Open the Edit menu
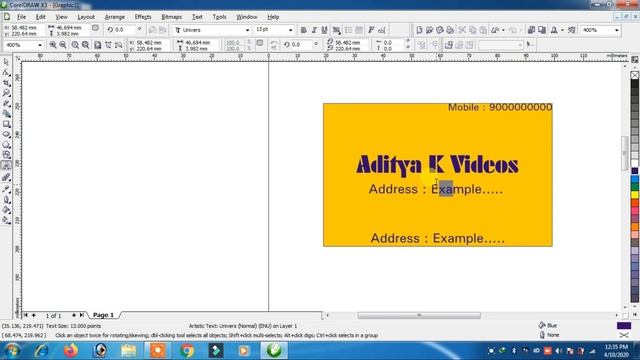Screen dimensions: 640x360 point(40,17)
